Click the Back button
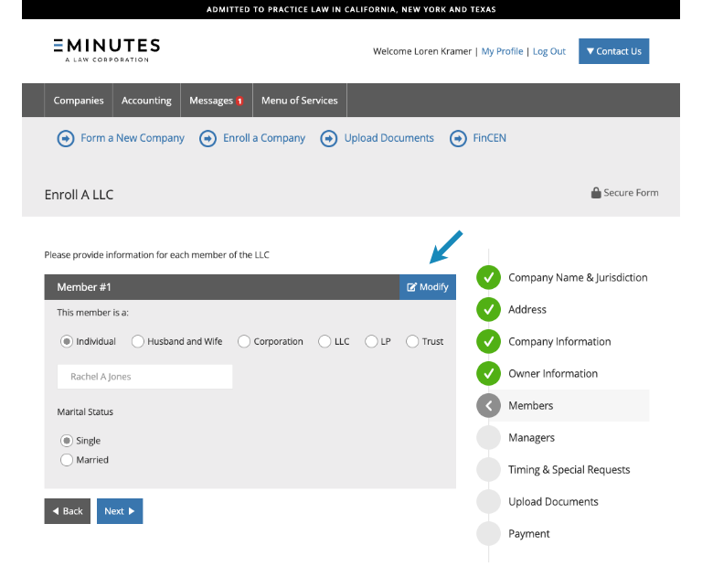 [67, 511]
